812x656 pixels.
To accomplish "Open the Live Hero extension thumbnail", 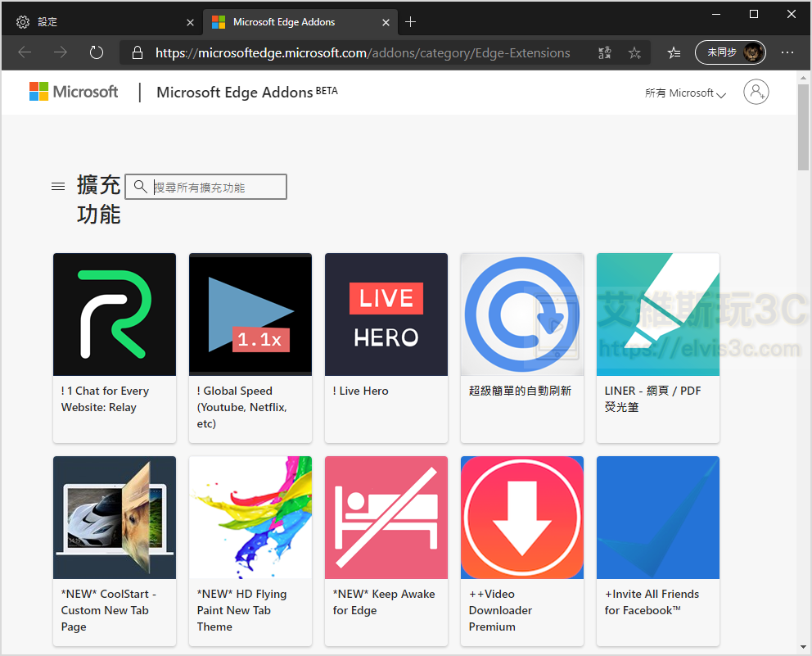I will click(386, 314).
